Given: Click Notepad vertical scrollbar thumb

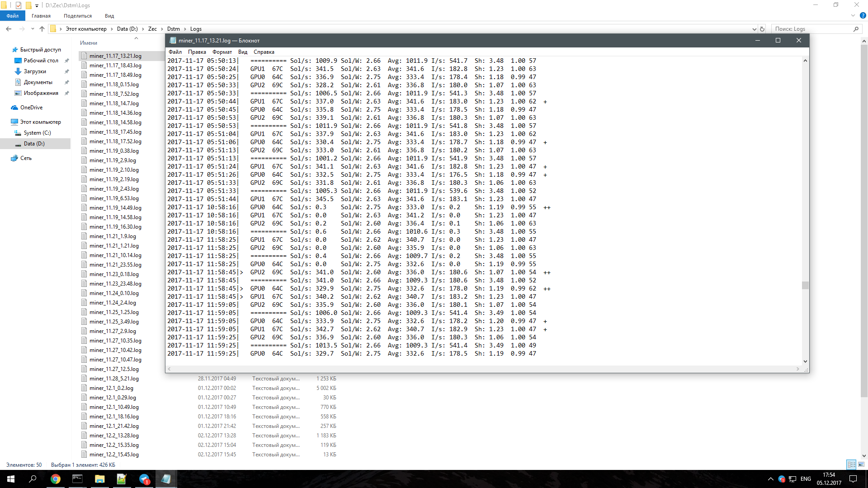Looking at the screenshot, I should (805, 285).
